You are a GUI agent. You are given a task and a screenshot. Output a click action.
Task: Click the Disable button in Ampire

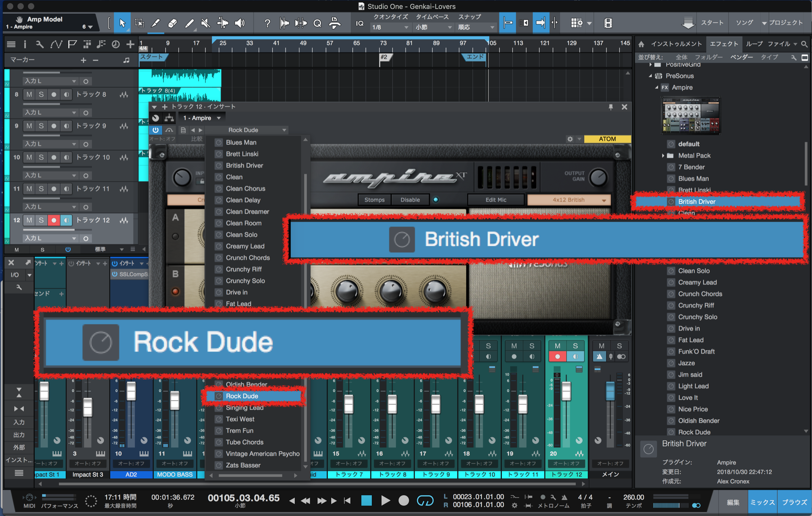point(410,200)
